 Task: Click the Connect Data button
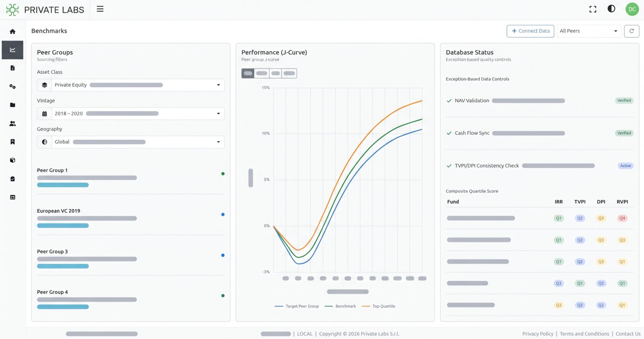(530, 31)
